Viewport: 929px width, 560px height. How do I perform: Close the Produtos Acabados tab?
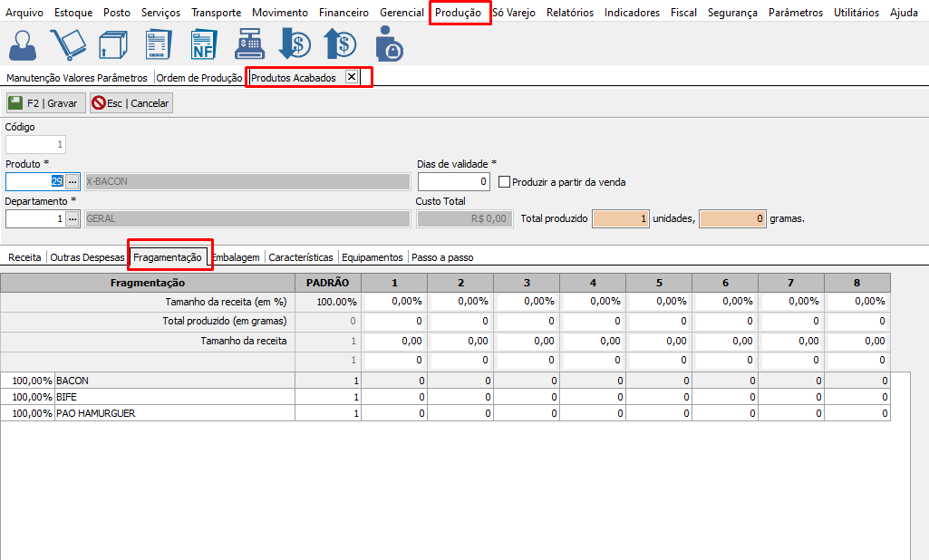pyautogui.click(x=352, y=77)
